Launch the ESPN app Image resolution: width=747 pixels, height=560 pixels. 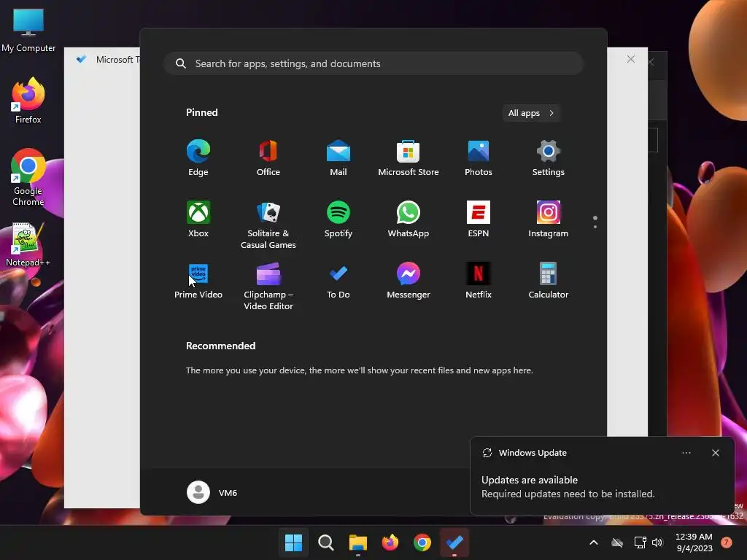coord(479,220)
